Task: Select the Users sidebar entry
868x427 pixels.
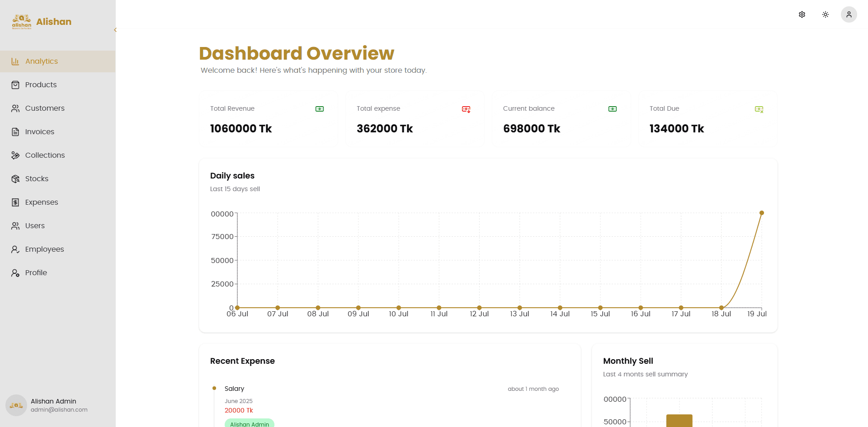Action: 58,226
